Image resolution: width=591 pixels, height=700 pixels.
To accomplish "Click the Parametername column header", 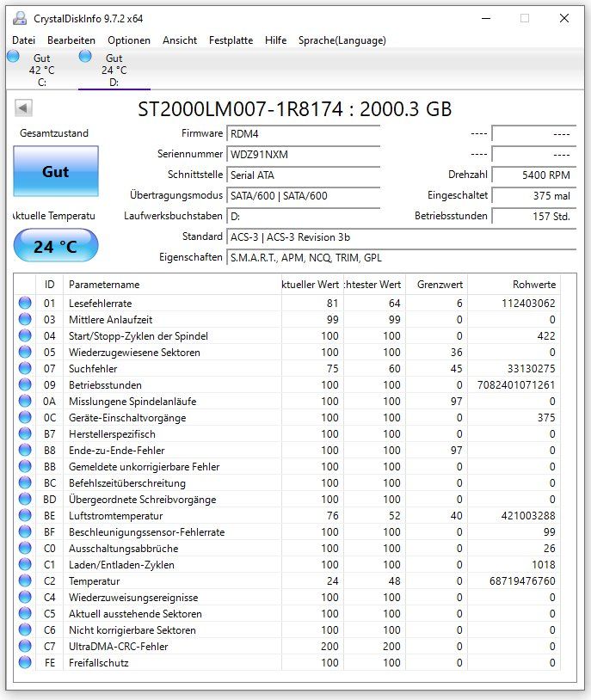I will tap(172, 285).
